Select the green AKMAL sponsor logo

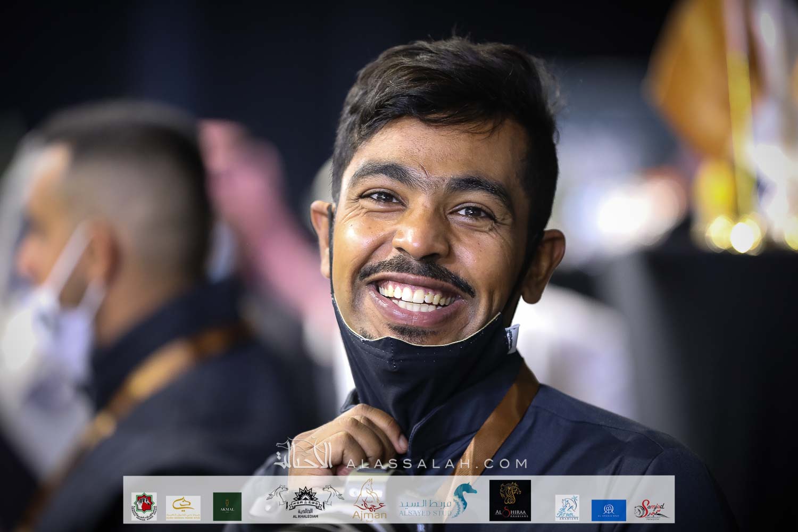(x=227, y=506)
